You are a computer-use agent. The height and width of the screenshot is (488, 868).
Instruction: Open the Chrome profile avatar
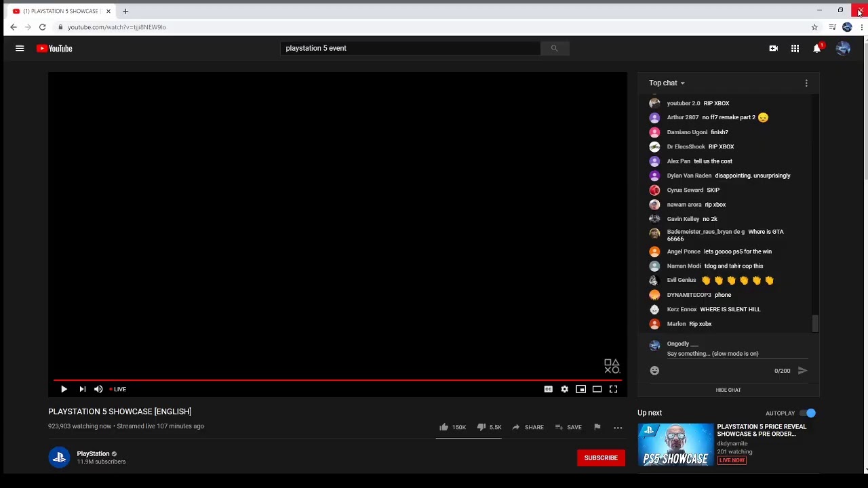point(847,27)
